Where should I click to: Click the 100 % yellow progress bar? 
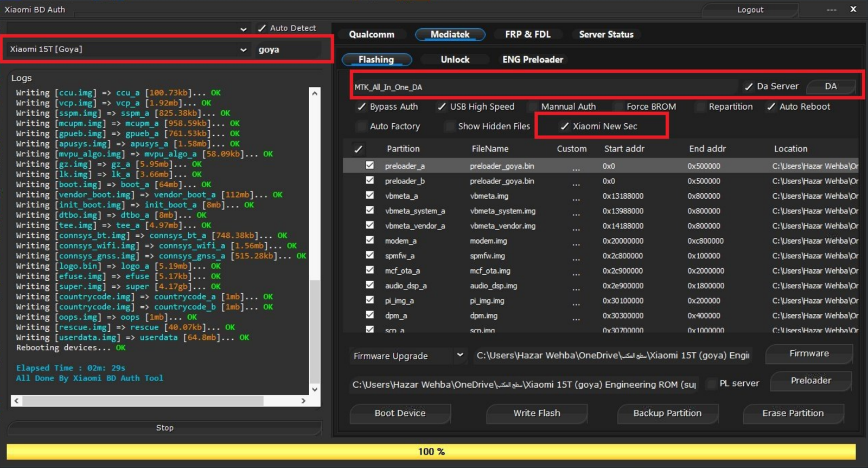(431, 452)
